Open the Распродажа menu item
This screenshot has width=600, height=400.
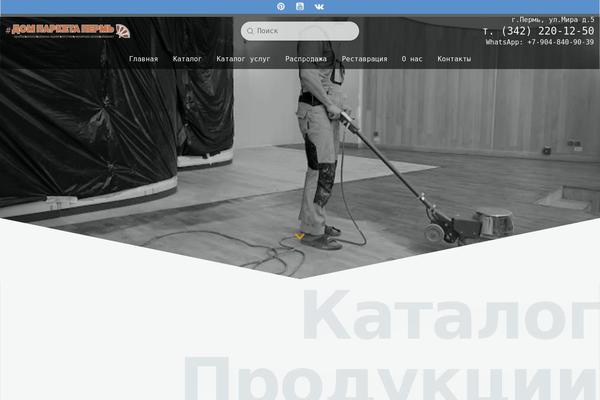point(306,59)
